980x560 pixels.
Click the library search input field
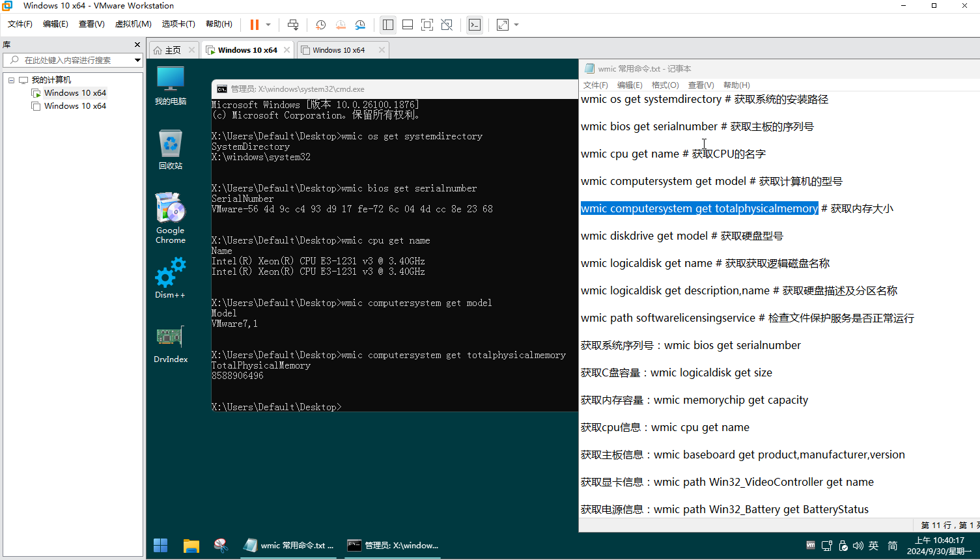click(68, 60)
